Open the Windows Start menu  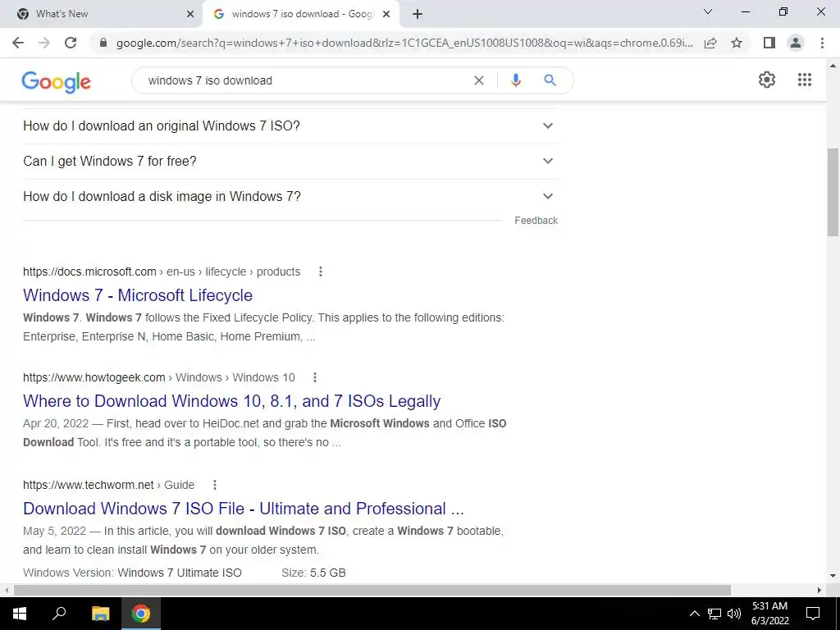point(20,614)
